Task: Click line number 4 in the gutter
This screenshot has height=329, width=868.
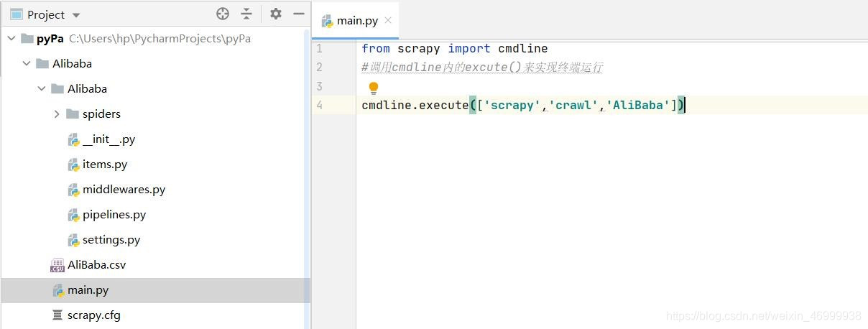Action: [319, 105]
